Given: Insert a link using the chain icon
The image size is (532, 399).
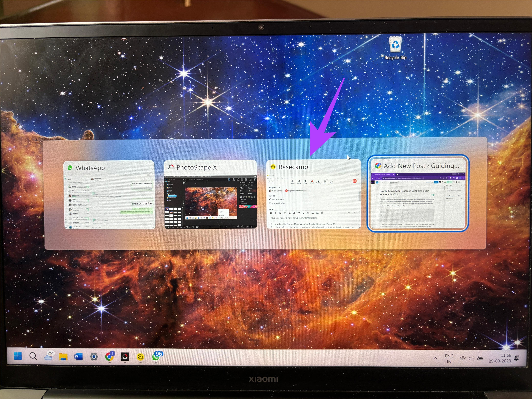Looking at the screenshot, I should coord(285,213).
